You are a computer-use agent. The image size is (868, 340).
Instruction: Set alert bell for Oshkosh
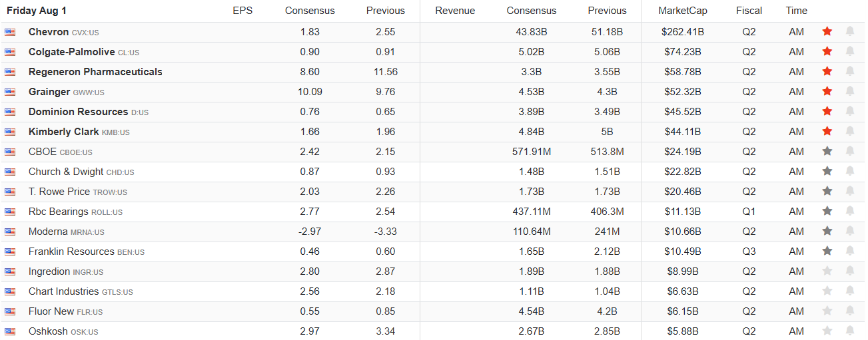pyautogui.click(x=850, y=331)
